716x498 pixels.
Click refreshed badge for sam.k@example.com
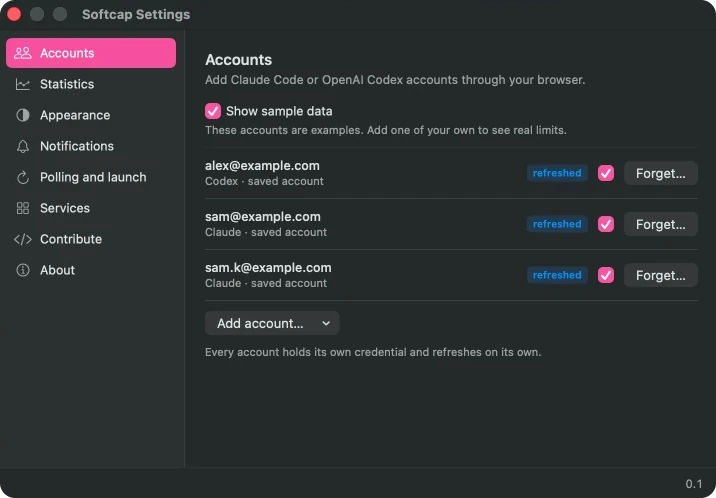557,275
